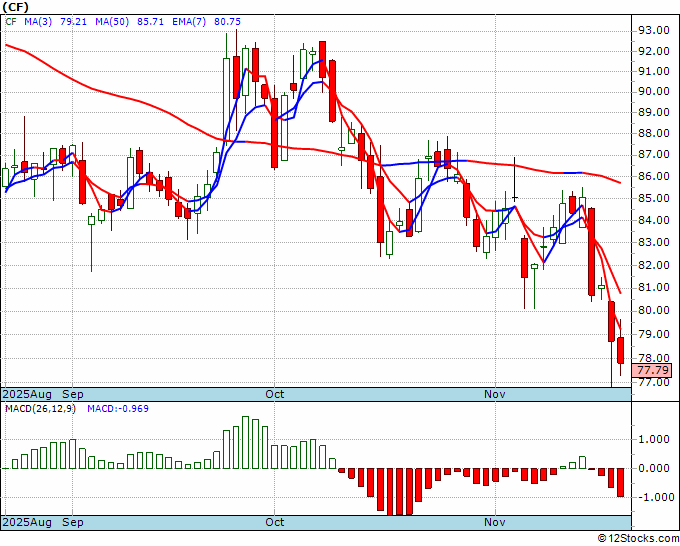Click the 1.000 MACD axis label
The image size is (680, 546).
click(x=654, y=439)
